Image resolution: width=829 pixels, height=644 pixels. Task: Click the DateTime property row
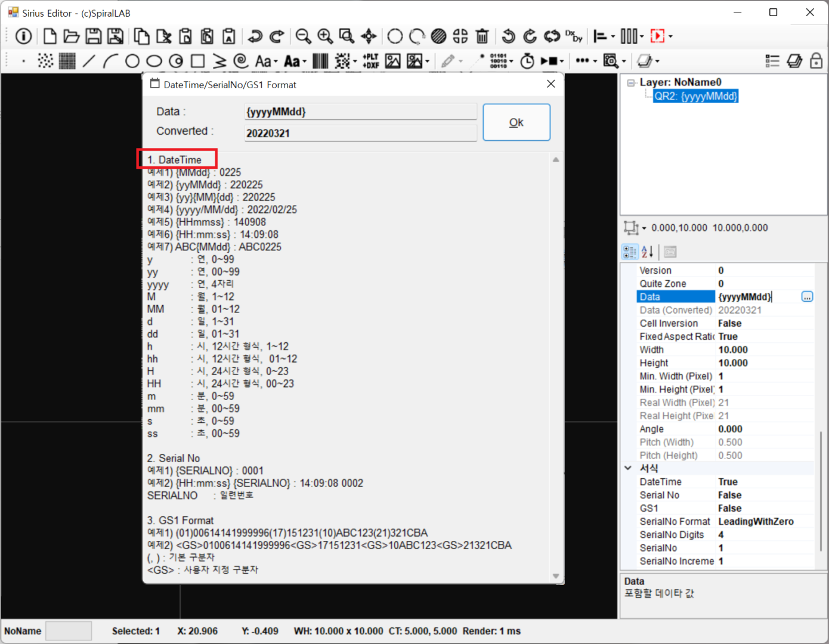pyautogui.click(x=725, y=482)
